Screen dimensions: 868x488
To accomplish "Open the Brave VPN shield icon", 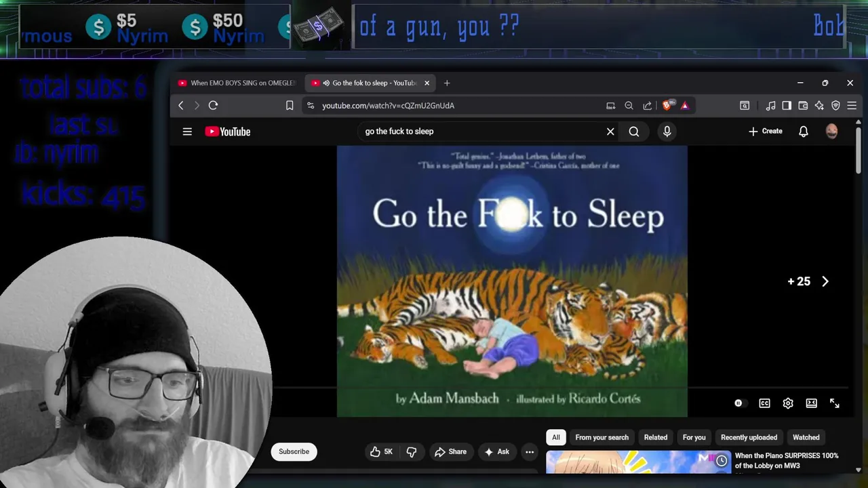I will point(835,105).
